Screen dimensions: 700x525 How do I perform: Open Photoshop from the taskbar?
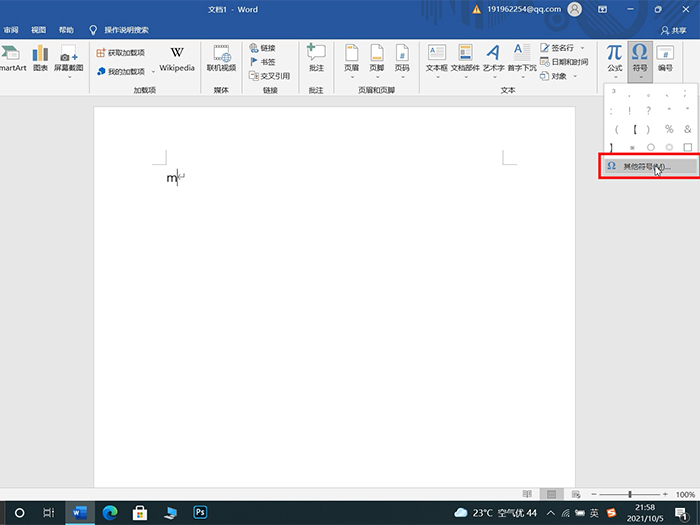click(200, 512)
